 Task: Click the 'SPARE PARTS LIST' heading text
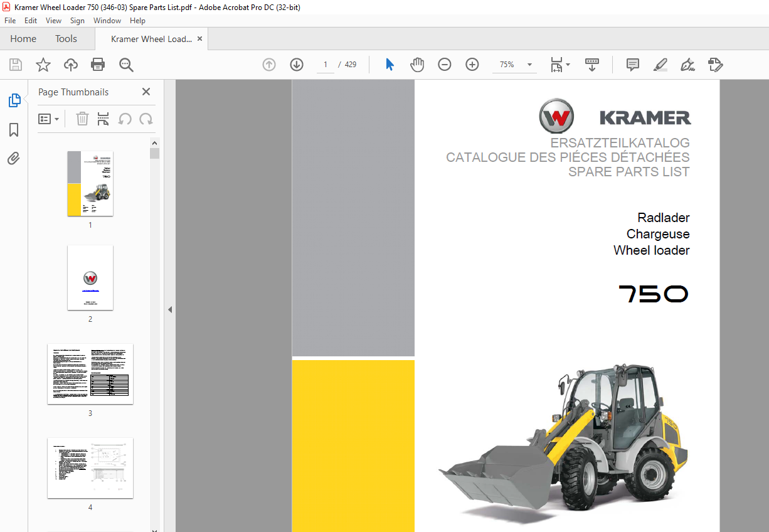[629, 172]
